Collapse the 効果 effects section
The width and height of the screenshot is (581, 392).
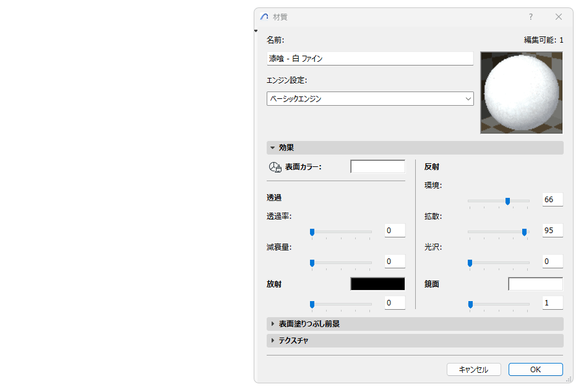point(273,147)
